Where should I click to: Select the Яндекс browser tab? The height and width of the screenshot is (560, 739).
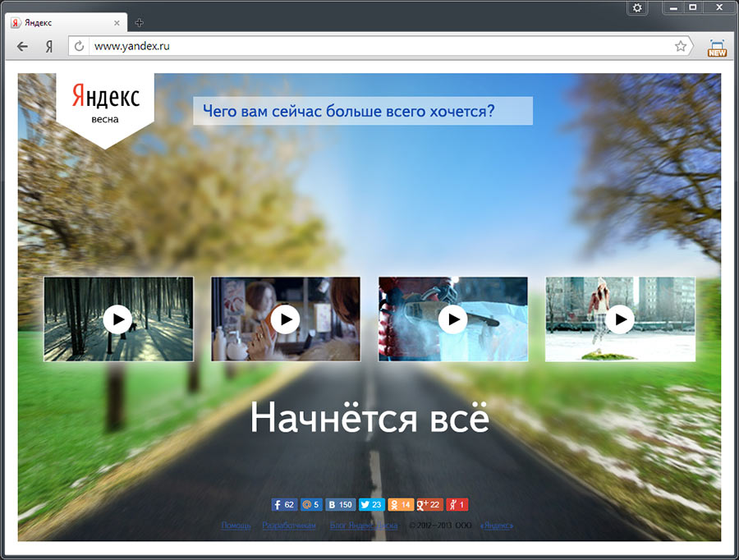tap(62, 22)
